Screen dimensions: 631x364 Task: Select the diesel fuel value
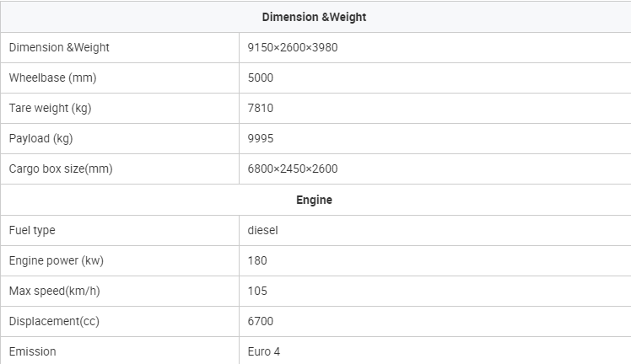point(263,230)
